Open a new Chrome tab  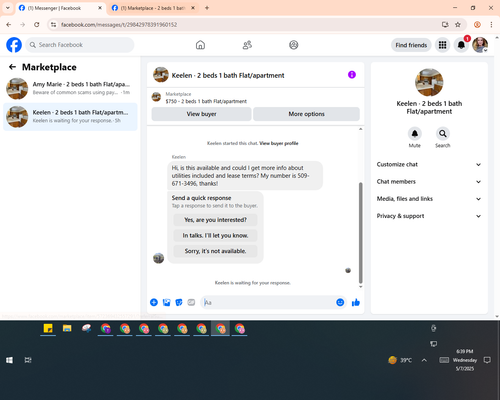(x=207, y=8)
